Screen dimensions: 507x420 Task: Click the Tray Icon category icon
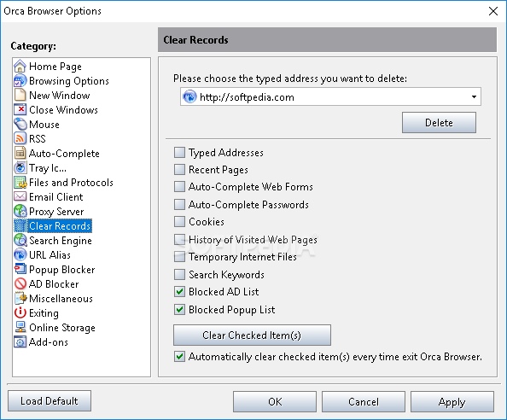[20, 167]
